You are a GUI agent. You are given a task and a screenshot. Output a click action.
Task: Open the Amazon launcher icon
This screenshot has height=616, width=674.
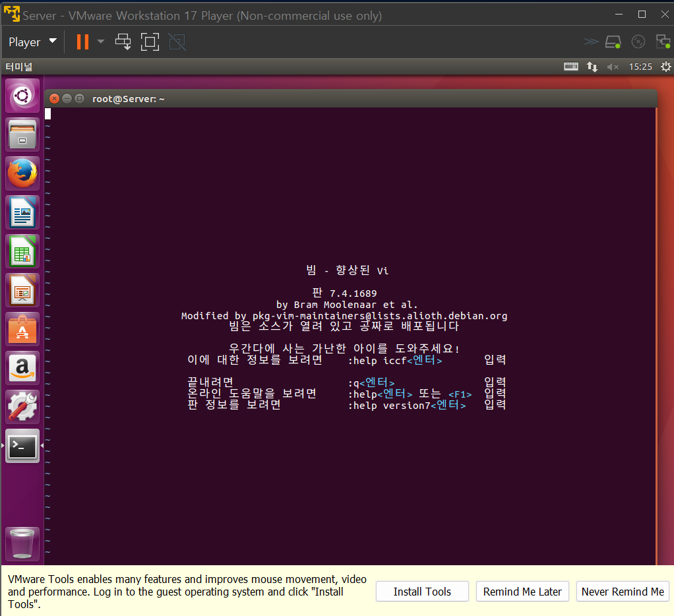click(x=22, y=368)
